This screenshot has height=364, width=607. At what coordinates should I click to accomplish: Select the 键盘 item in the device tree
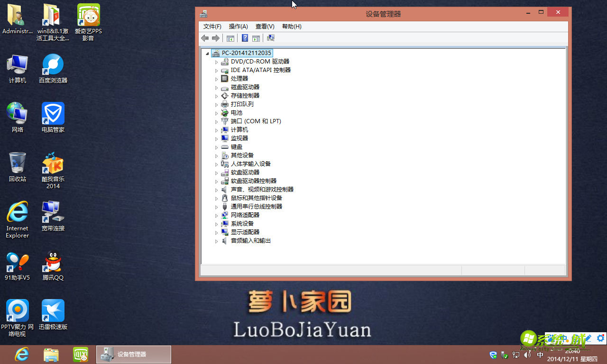pyautogui.click(x=236, y=146)
